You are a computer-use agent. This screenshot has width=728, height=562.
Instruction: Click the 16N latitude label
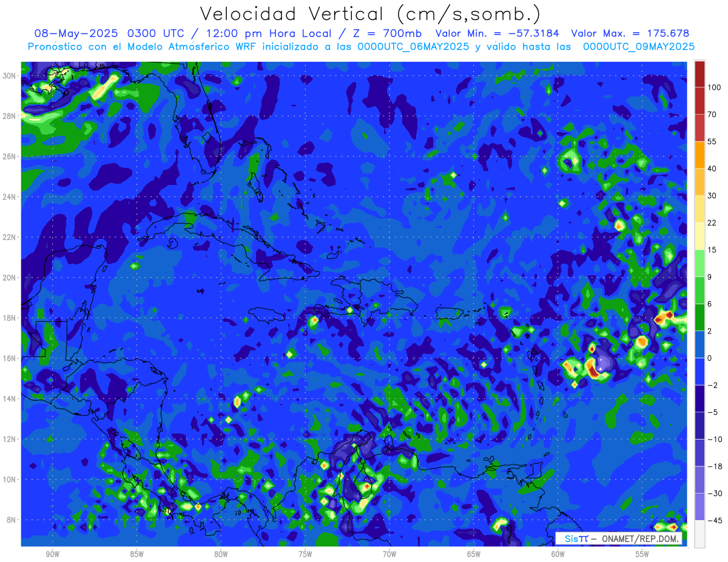(9, 358)
